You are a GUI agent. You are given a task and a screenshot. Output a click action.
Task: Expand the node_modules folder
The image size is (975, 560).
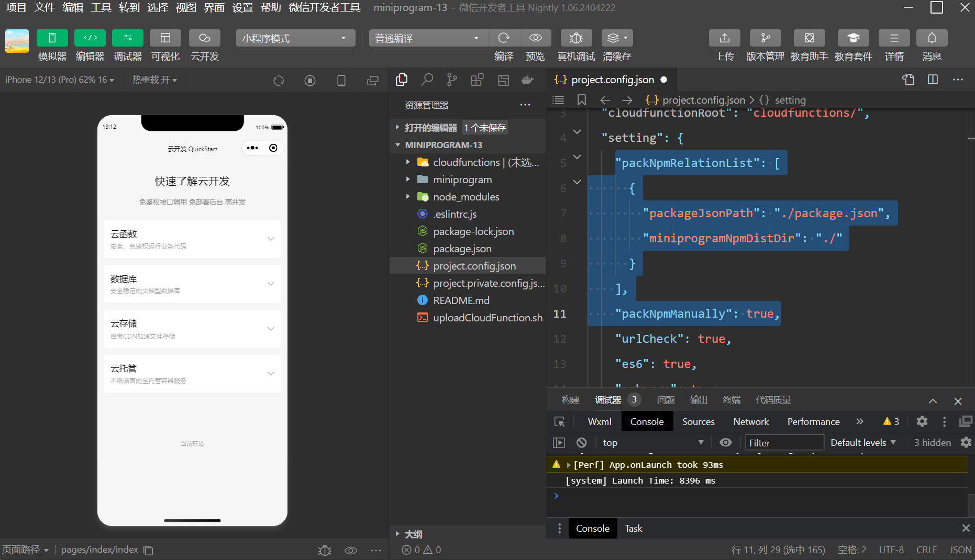tap(408, 197)
